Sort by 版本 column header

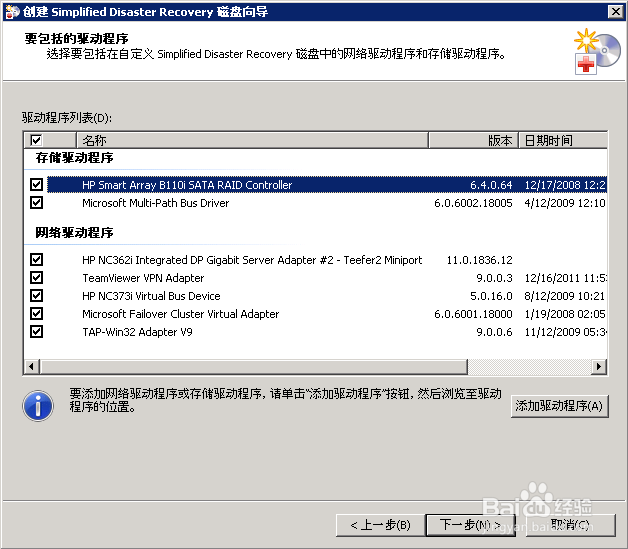(x=473, y=141)
